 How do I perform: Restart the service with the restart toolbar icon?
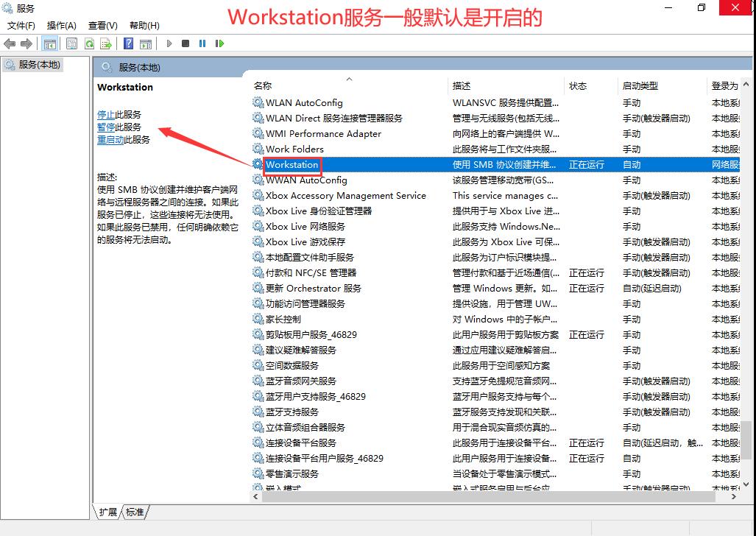(220, 43)
